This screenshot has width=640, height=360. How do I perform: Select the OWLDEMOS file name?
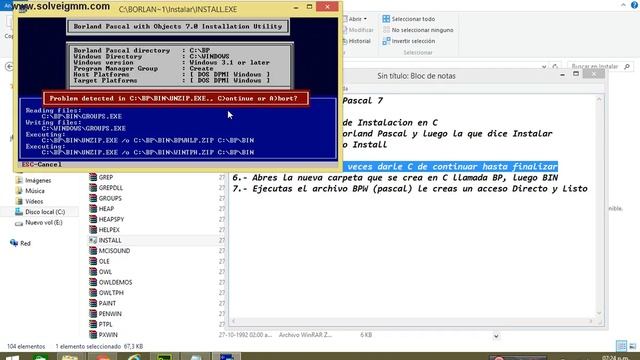click(x=116, y=282)
